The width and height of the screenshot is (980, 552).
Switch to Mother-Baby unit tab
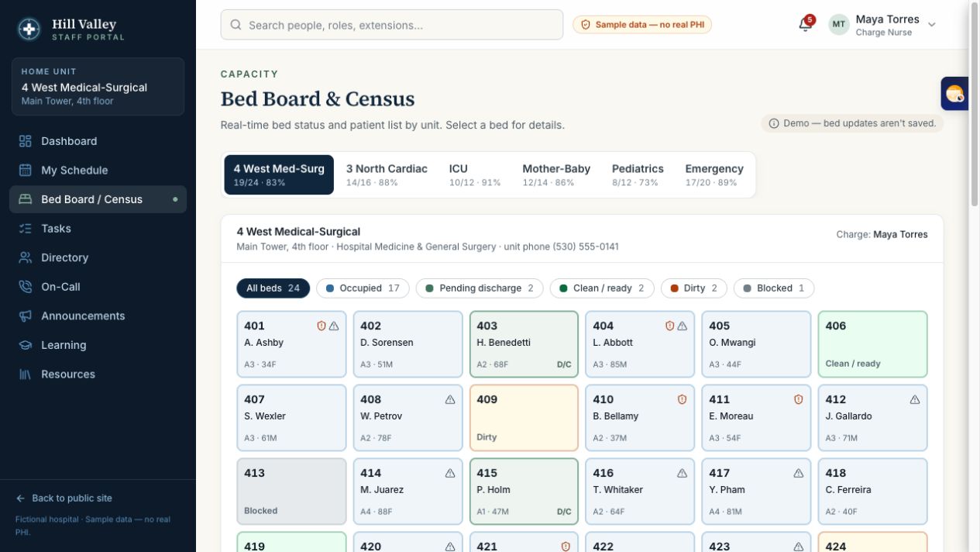[556, 174]
